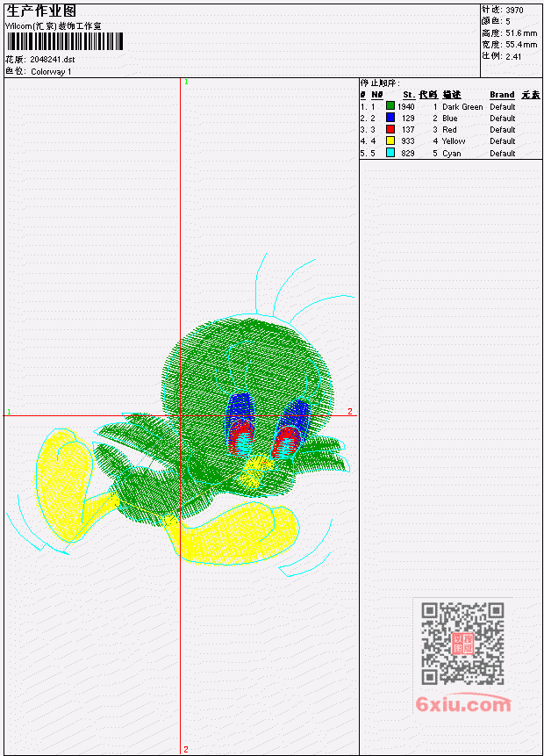This screenshot has width=544, height=756.
Task: Click the 'Colorway 1' text
Action: coord(51,72)
